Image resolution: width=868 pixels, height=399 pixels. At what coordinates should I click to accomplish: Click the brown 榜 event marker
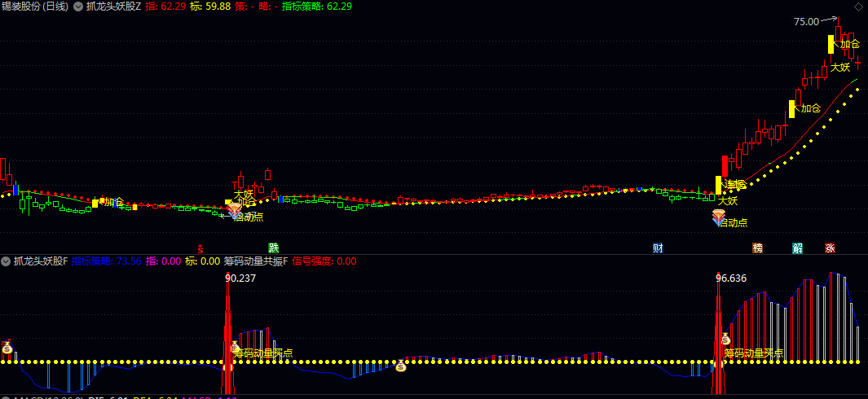[x=756, y=248]
